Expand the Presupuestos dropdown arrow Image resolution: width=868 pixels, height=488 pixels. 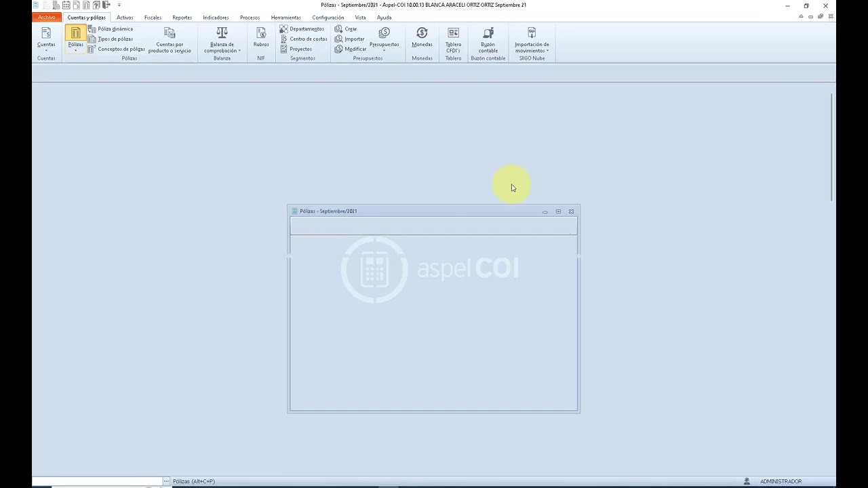point(384,51)
